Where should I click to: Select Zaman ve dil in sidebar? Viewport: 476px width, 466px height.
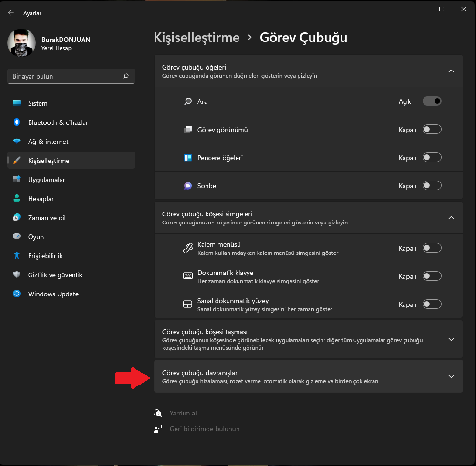coord(47,218)
